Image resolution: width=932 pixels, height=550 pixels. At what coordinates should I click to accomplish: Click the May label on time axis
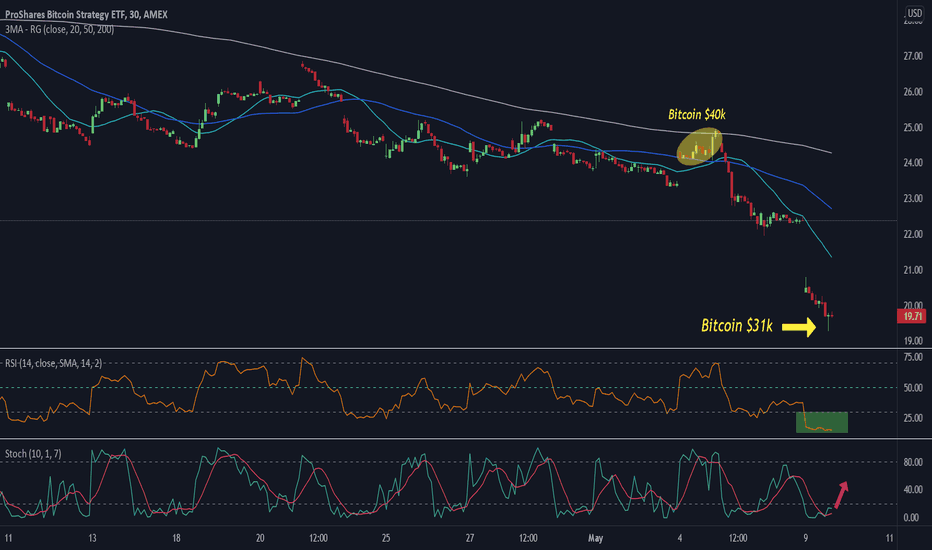point(595,538)
